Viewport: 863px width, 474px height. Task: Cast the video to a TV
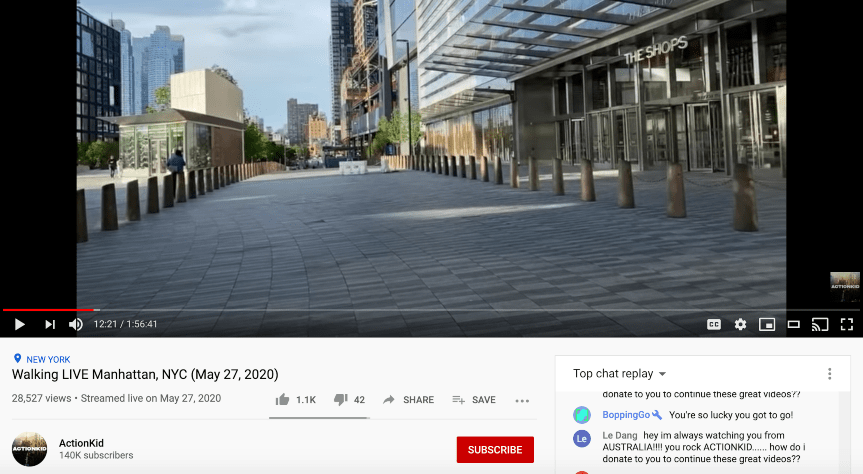coord(820,324)
